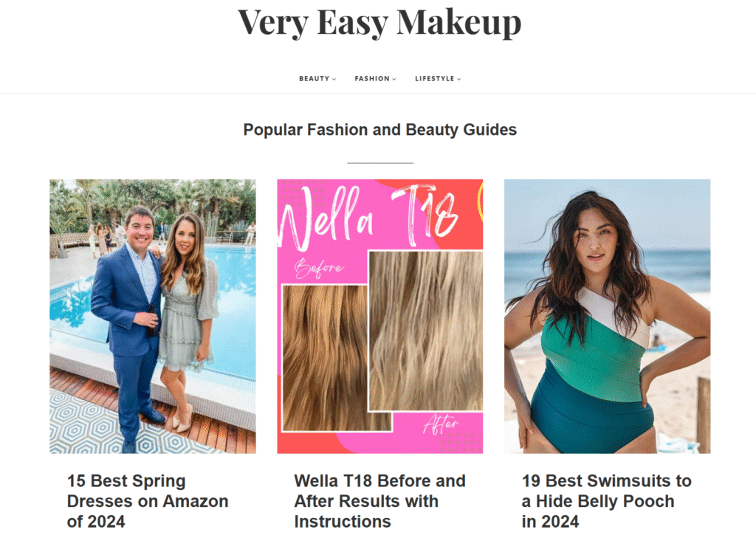Image resolution: width=756 pixels, height=552 pixels.
Task: Open Wella T18 Before and After Results link
Action: [x=380, y=501]
